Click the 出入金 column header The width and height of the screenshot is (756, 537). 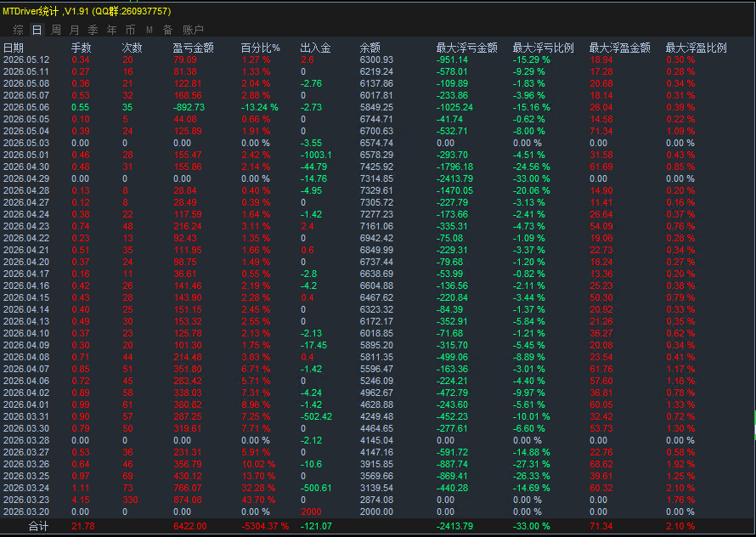[315, 48]
